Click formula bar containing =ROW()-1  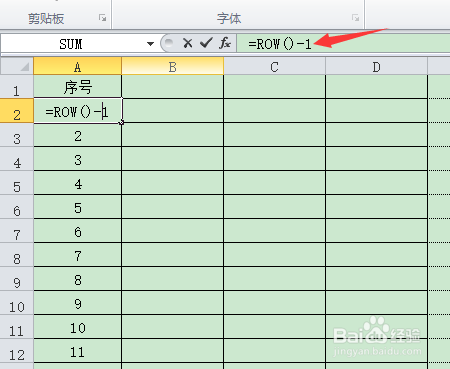pos(343,44)
